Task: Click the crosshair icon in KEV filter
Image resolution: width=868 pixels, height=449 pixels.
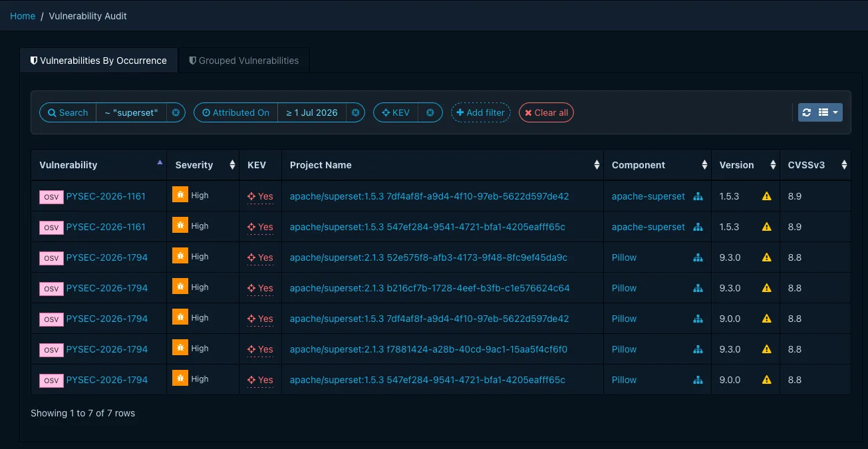Action: tap(386, 112)
